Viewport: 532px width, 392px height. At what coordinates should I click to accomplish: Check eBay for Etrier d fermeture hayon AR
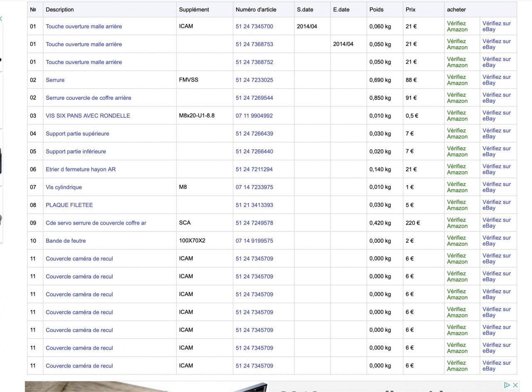(x=497, y=169)
